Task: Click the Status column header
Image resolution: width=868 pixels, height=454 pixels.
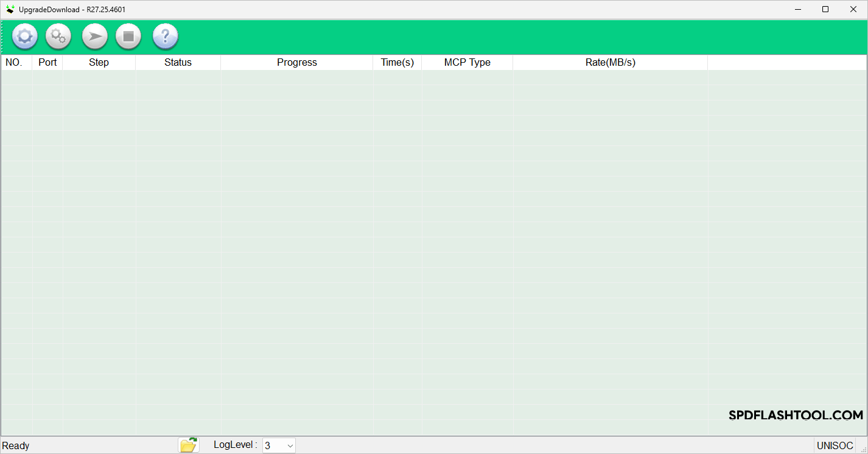Action: click(178, 63)
